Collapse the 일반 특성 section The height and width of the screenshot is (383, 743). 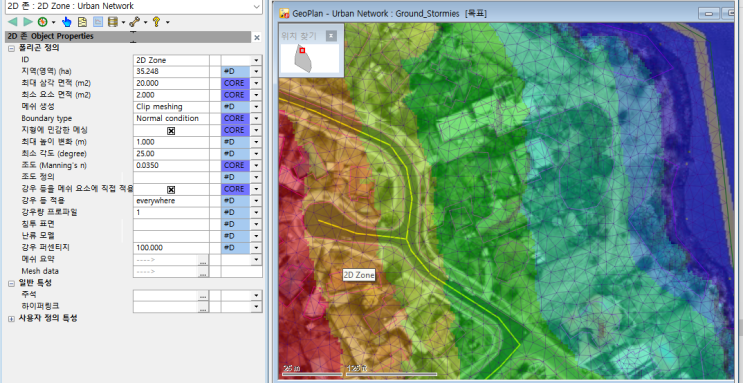[11, 283]
